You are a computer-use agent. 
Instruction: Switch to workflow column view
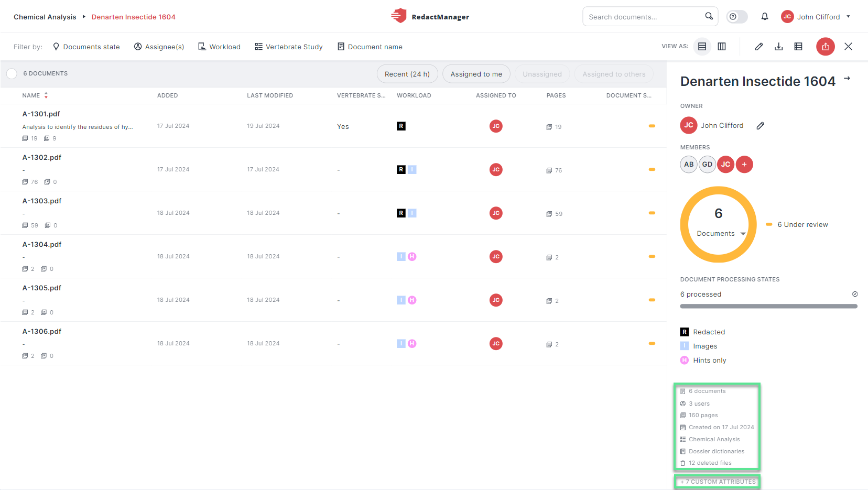(722, 47)
